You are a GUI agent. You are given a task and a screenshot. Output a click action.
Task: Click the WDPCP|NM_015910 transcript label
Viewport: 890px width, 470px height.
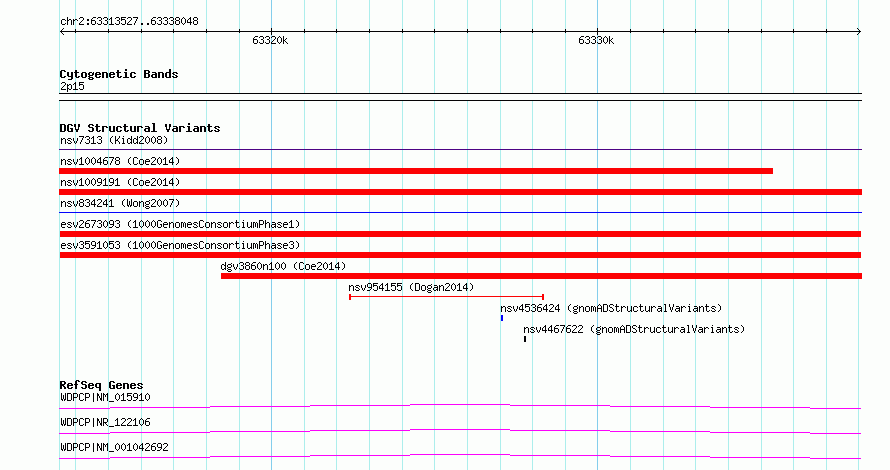[x=105, y=397]
